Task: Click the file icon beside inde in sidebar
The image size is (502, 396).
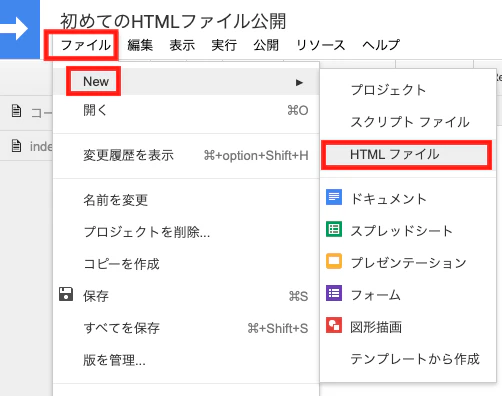Action: [16, 146]
